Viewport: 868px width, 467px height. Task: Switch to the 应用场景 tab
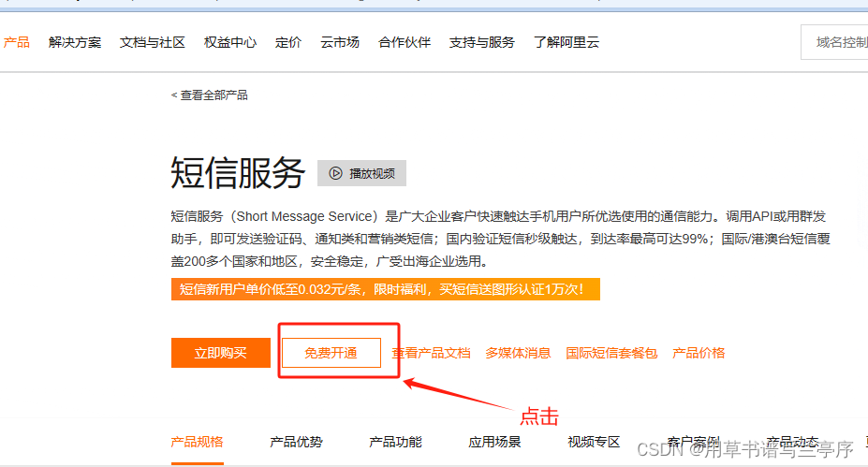click(x=494, y=442)
